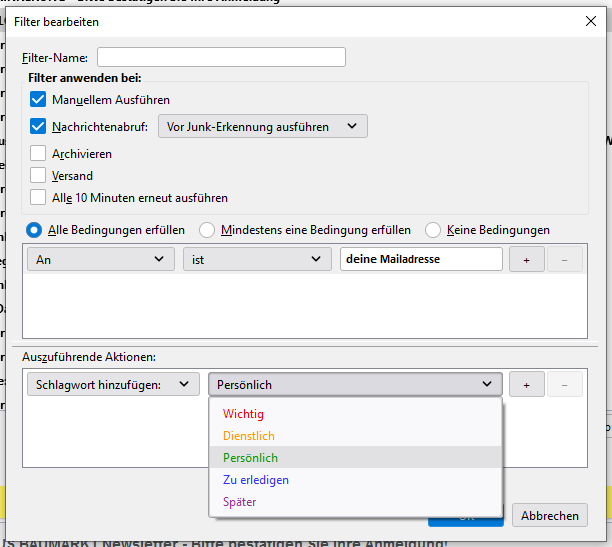Click the deine Mailadresse value field
Image resolution: width=612 pixels, height=547 pixels.
[x=421, y=259]
